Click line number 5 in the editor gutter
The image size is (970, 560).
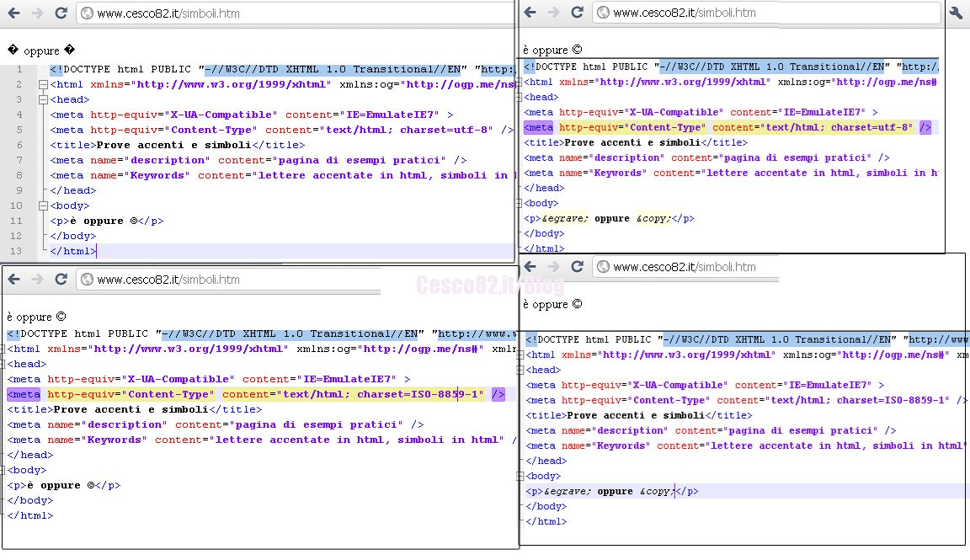pos(19,130)
